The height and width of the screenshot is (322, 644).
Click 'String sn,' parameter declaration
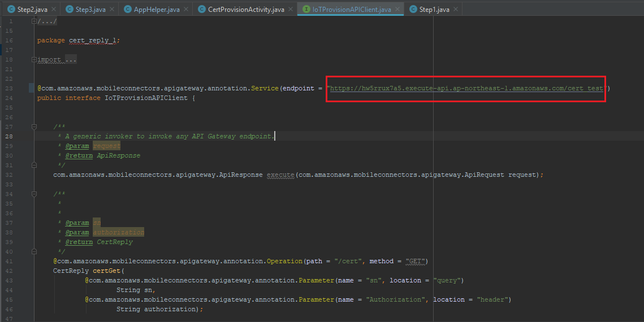coord(136,290)
